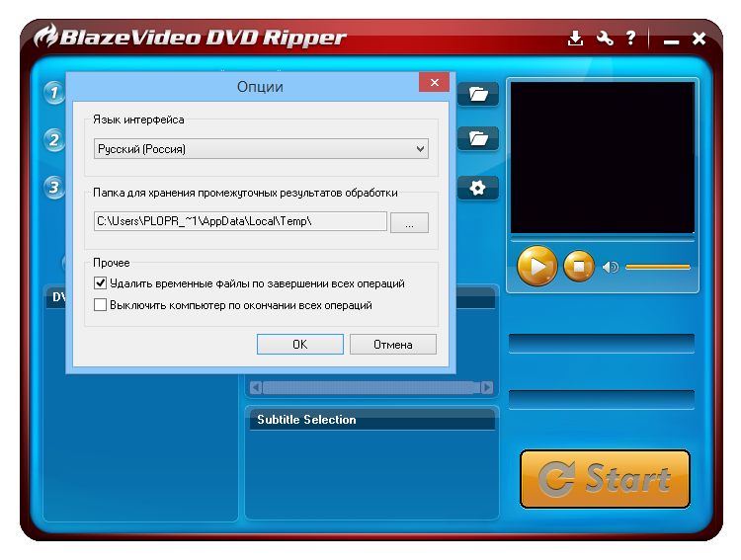Click the Start ripping button
The image size is (741, 560).
click(605, 479)
